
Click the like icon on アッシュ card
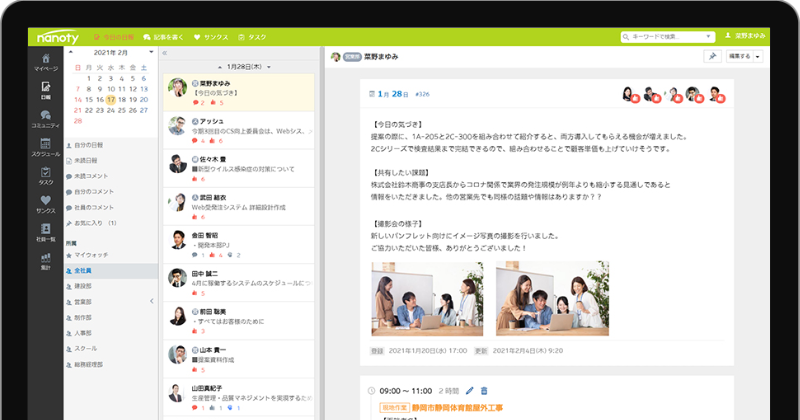[213, 141]
